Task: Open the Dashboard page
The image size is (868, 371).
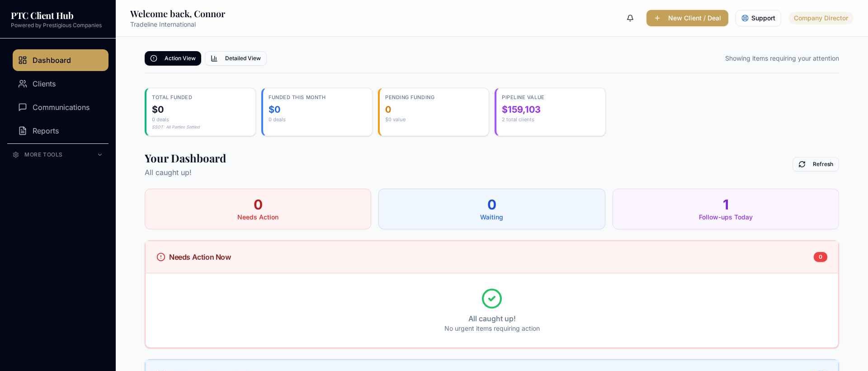Action: tap(61, 60)
